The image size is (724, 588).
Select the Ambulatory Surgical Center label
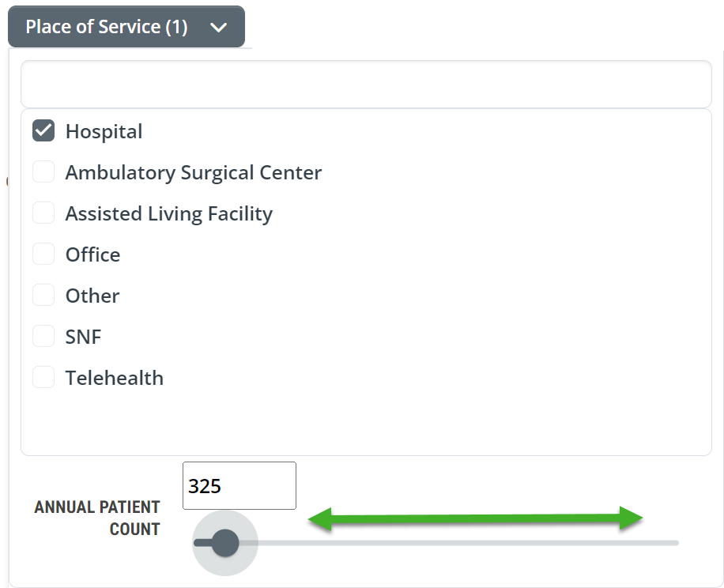point(194,172)
